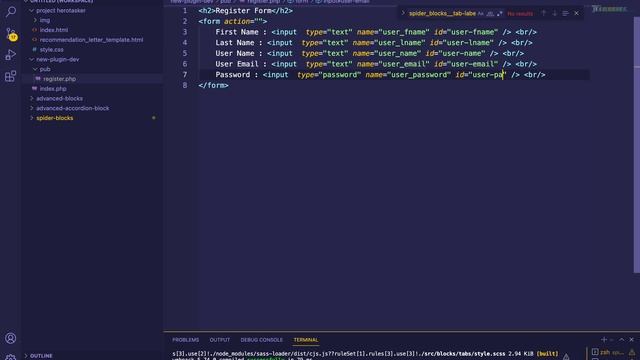Screen dimensions: 640x360
Task: Open the terminal launch profile dropdown
Action: click(611, 340)
